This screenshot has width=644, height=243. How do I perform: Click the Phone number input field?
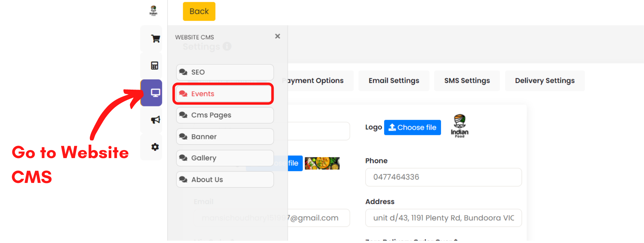tap(443, 177)
